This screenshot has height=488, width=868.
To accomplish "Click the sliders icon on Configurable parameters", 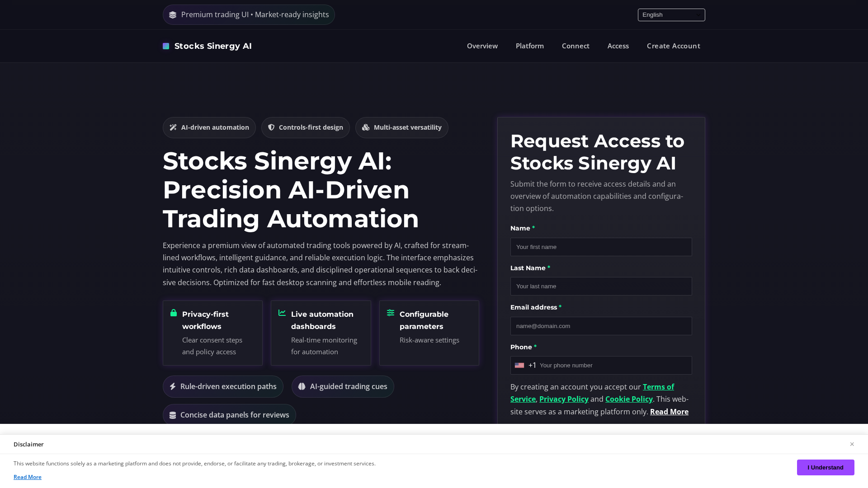I will click(x=391, y=313).
